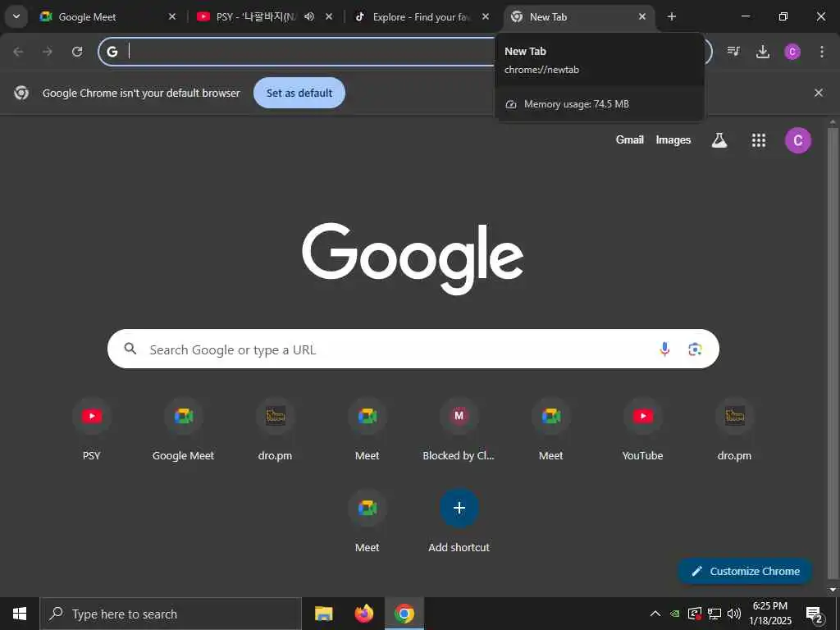Open the Chrome profile avatar in toolbar

[x=792, y=52]
